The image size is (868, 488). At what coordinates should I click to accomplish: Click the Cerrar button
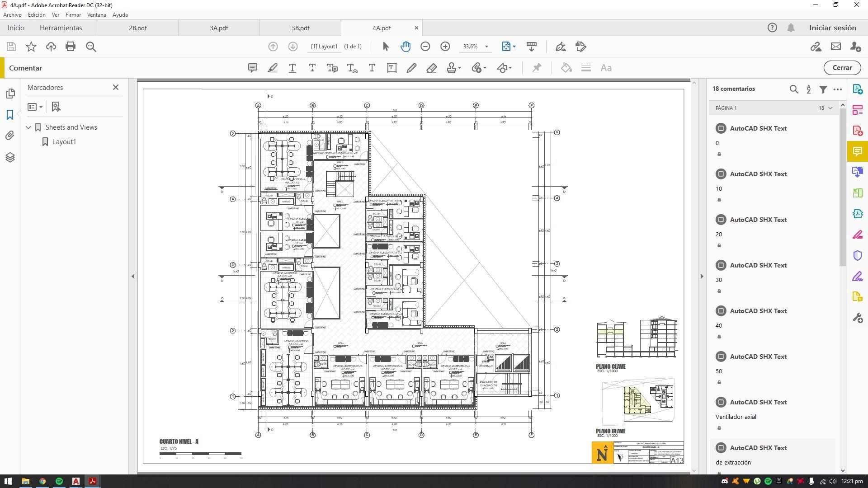click(x=842, y=68)
